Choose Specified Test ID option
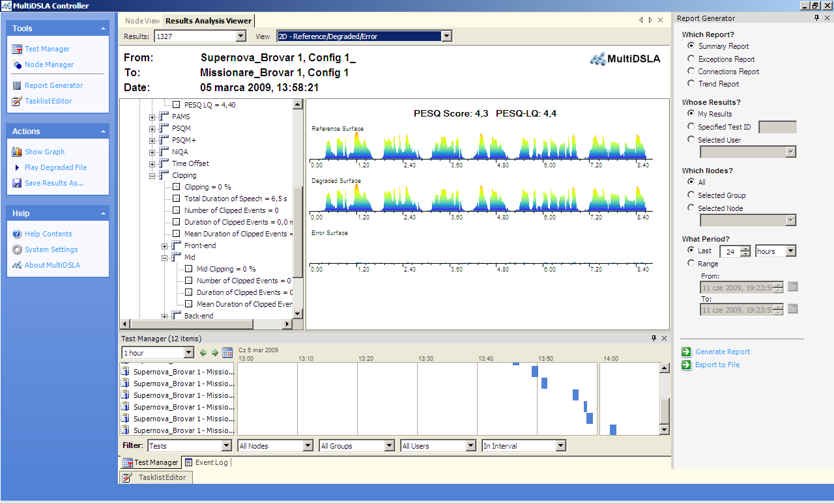Viewport: 834px width, 504px height. pos(691,127)
